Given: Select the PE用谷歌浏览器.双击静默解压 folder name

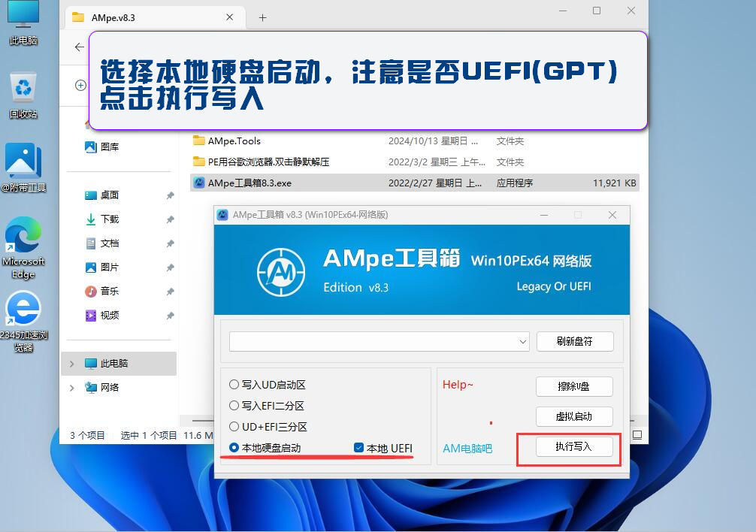Looking at the screenshot, I should coord(268,162).
